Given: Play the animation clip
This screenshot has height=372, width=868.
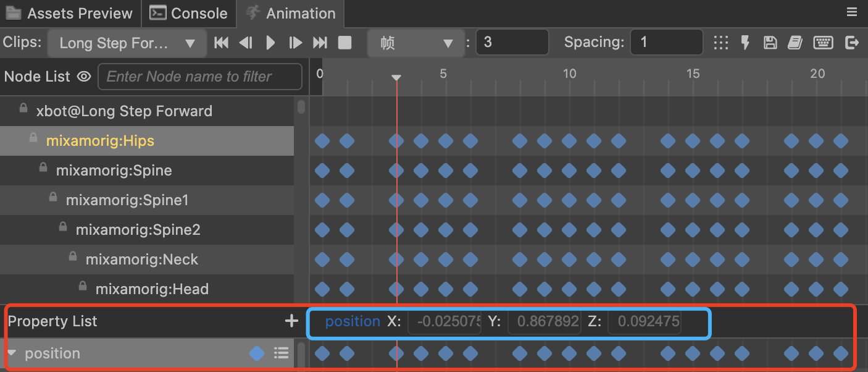Looking at the screenshot, I should [270, 43].
